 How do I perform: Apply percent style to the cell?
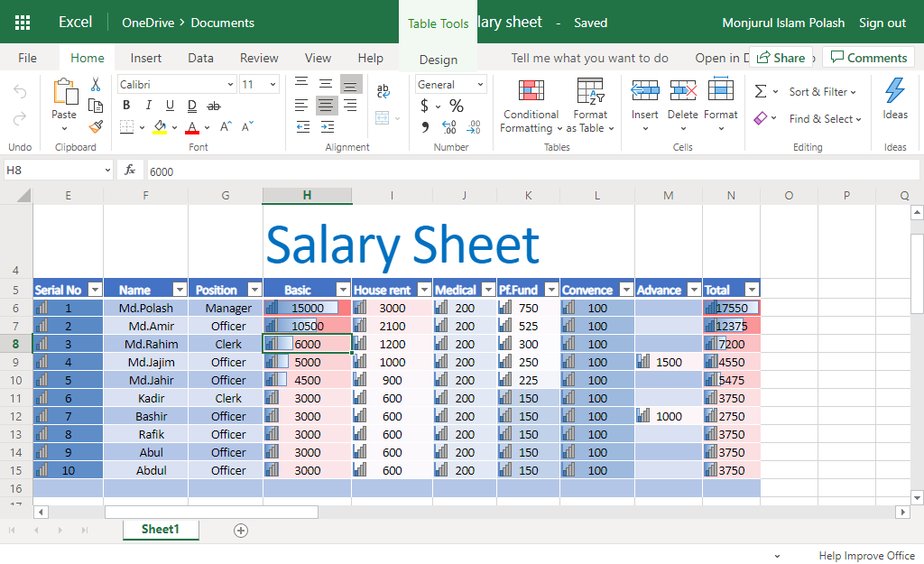(x=457, y=106)
